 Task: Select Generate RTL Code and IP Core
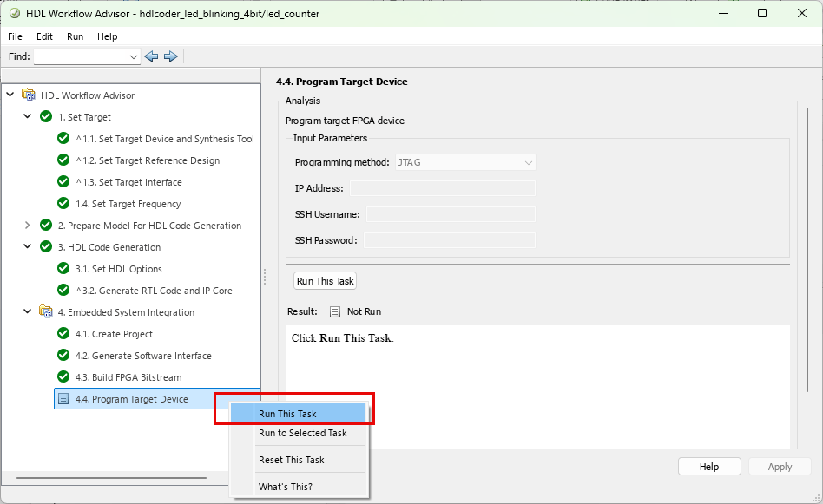[154, 291]
